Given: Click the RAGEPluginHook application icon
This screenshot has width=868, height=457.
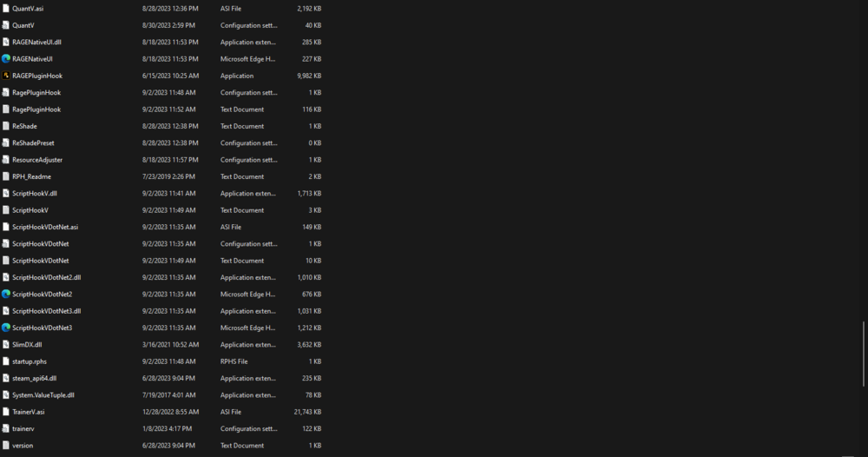Looking at the screenshot, I should tap(6, 76).
